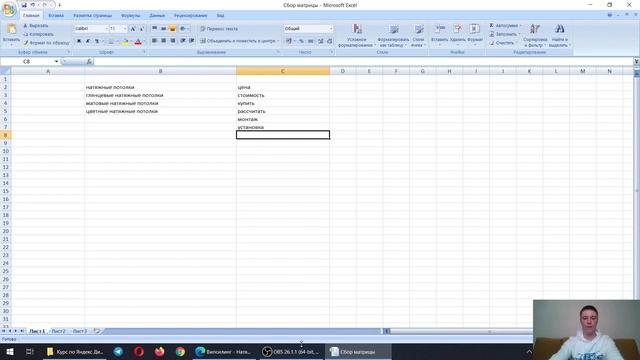
Task: Decrease cell indent
Action: click(182, 41)
